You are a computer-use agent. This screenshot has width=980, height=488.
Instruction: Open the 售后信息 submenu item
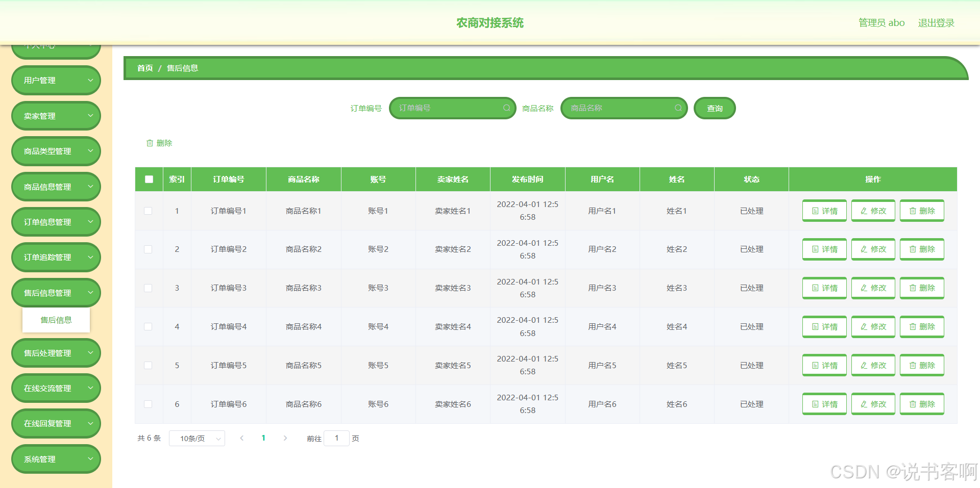click(x=56, y=320)
